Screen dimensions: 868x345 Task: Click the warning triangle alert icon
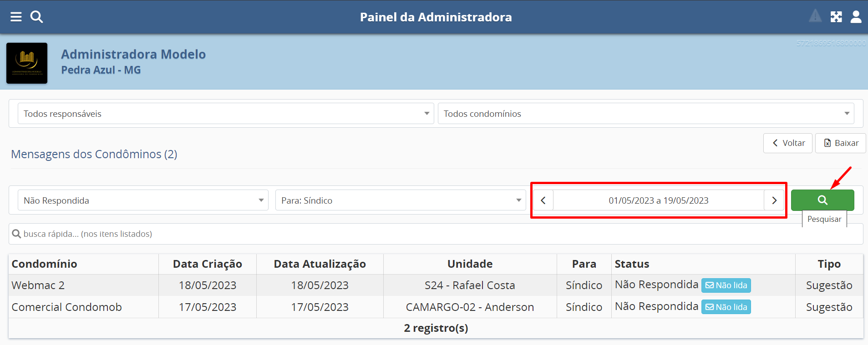pos(815,16)
